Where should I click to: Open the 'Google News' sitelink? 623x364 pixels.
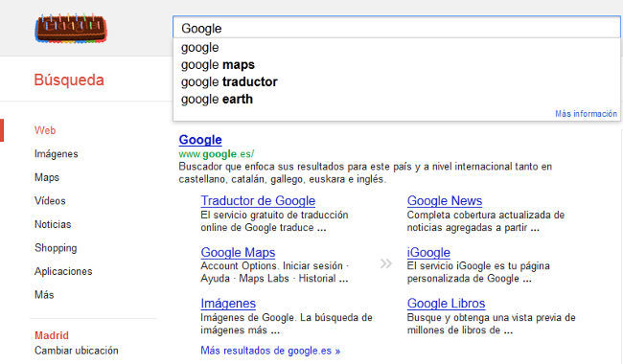click(x=445, y=200)
